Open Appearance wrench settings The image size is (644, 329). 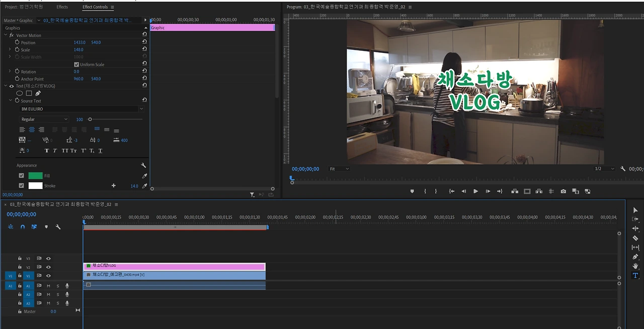coord(143,166)
